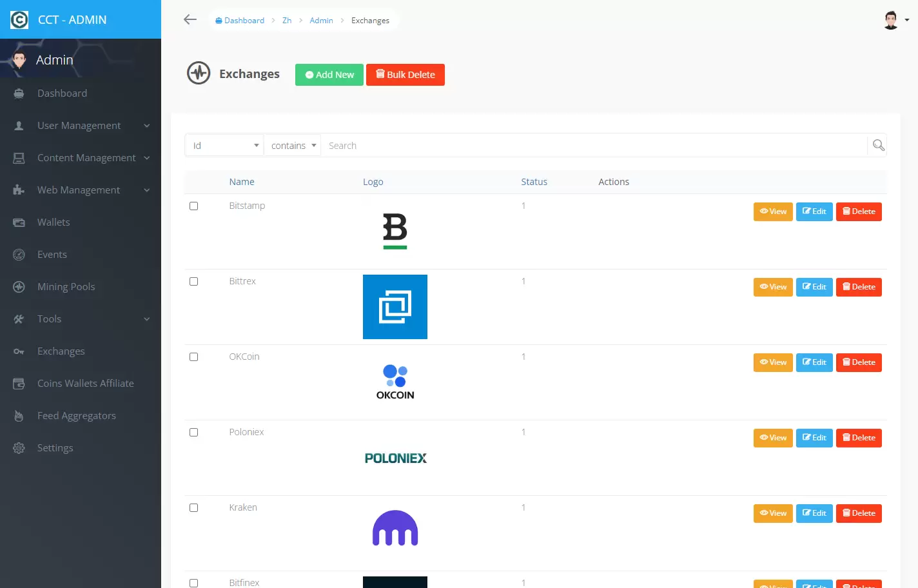Image resolution: width=918 pixels, height=588 pixels.
Task: Sort by the Status column header
Action: pos(534,182)
